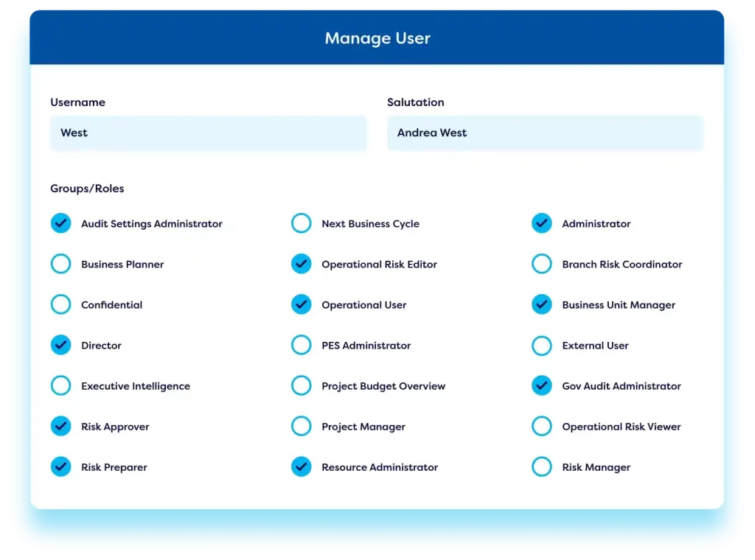Assign the Project Manager role
Screen dimensions: 755x560
(x=301, y=426)
